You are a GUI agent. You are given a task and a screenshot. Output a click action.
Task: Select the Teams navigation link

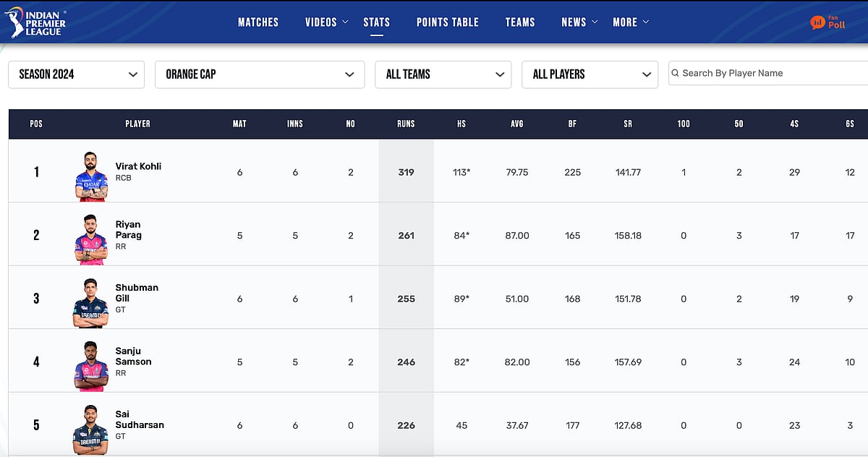pos(520,22)
